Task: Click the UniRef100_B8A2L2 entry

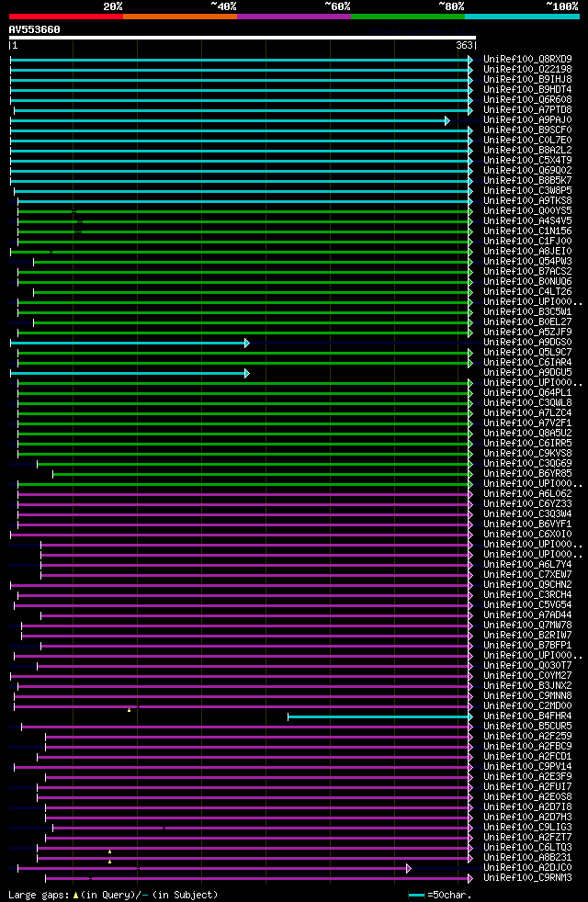Action: click(527, 150)
